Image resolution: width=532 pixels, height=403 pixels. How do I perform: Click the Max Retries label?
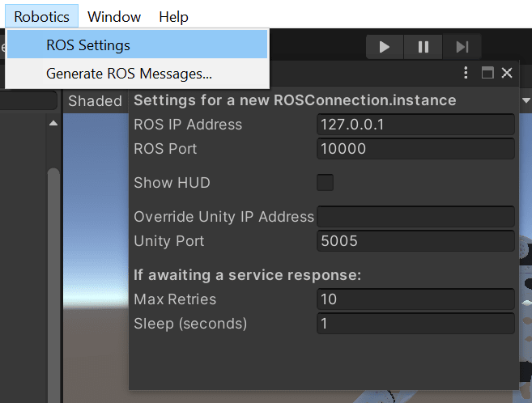(175, 299)
